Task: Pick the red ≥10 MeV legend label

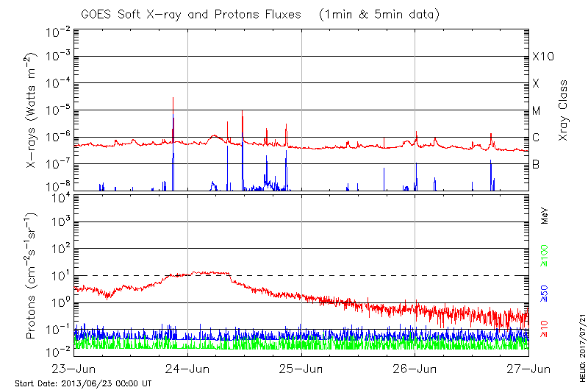Action: (x=545, y=327)
